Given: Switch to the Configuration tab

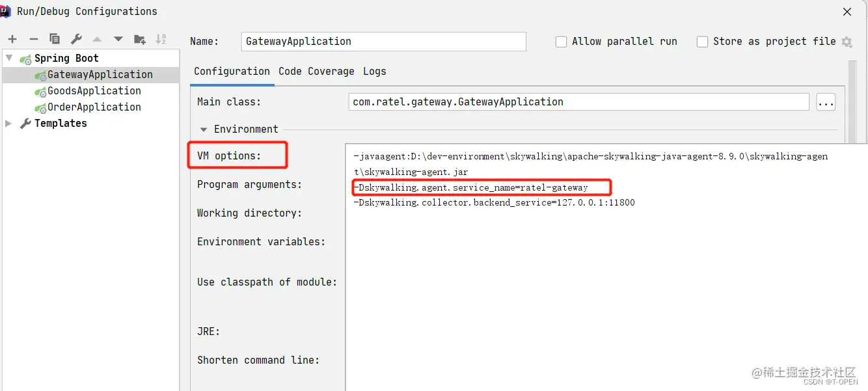Looking at the screenshot, I should (x=232, y=72).
